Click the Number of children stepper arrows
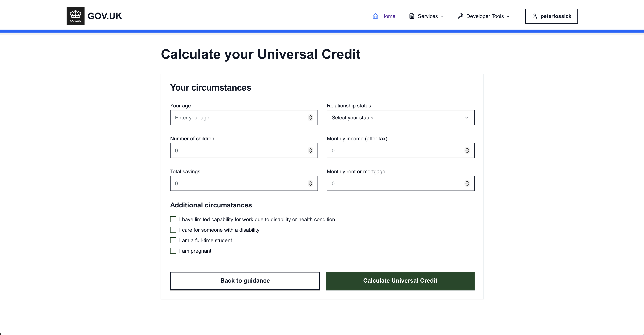This screenshot has height=335, width=644. [310, 150]
